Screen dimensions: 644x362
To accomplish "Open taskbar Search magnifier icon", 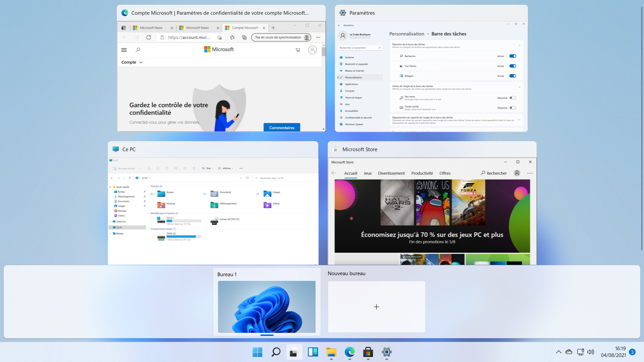I will click(276, 352).
